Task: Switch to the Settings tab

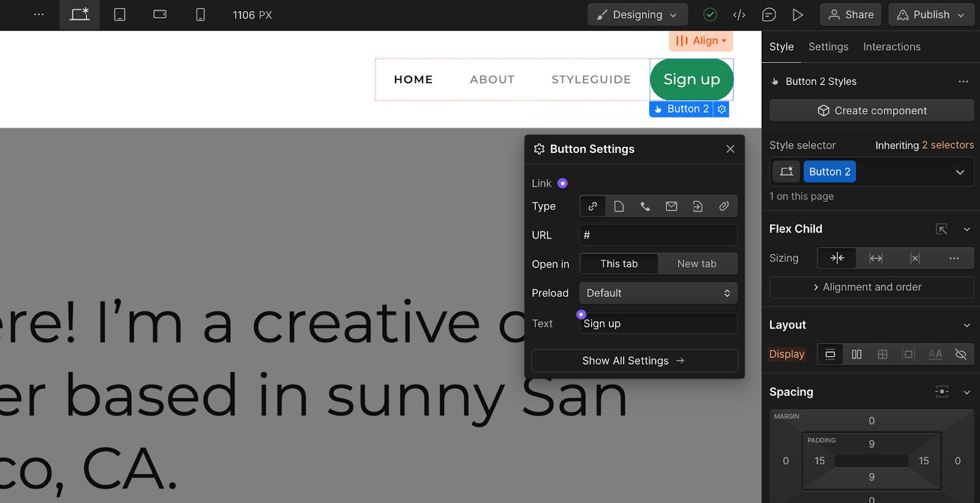Action: [x=828, y=47]
